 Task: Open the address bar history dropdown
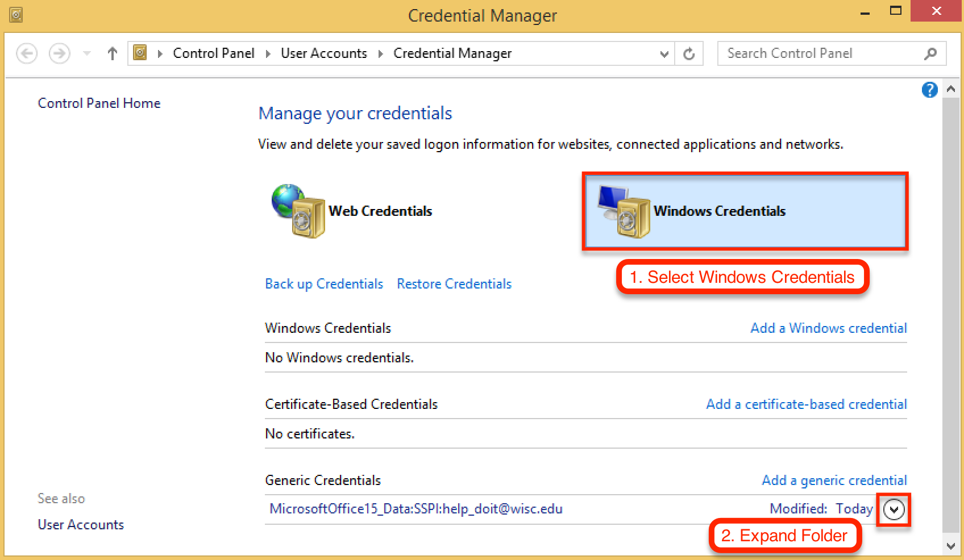tap(664, 53)
